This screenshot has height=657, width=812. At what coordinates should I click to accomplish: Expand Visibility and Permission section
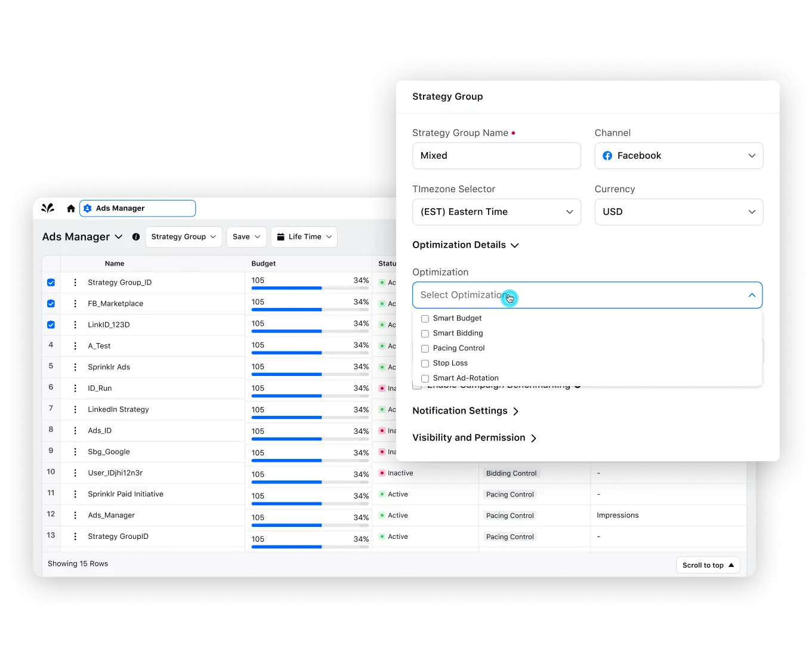(534, 438)
